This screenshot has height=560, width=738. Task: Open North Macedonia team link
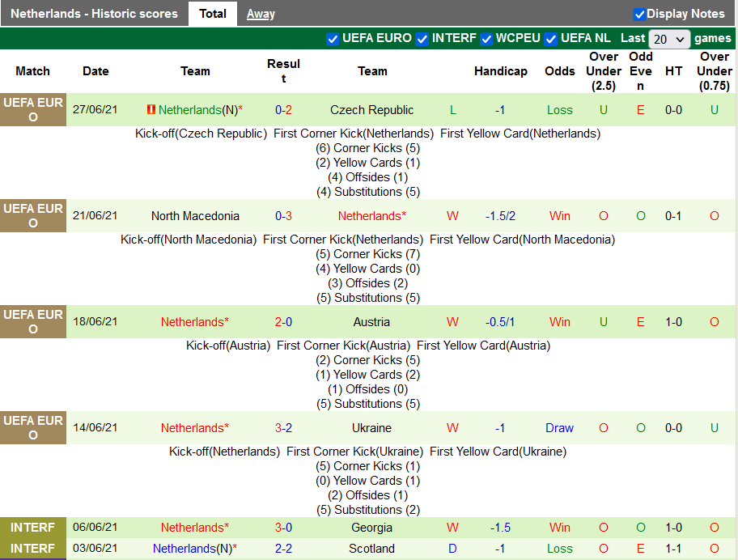click(195, 216)
